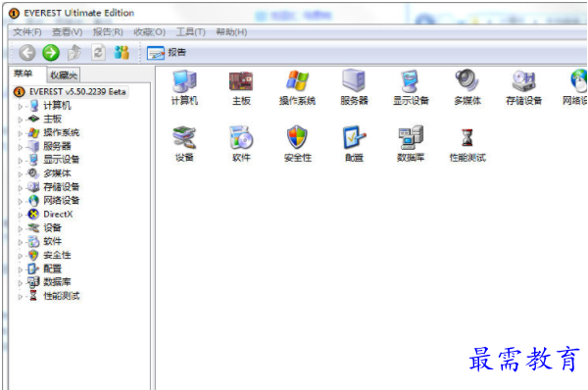
Task: Switch to the 收藏夹 tab
Action: [64, 75]
